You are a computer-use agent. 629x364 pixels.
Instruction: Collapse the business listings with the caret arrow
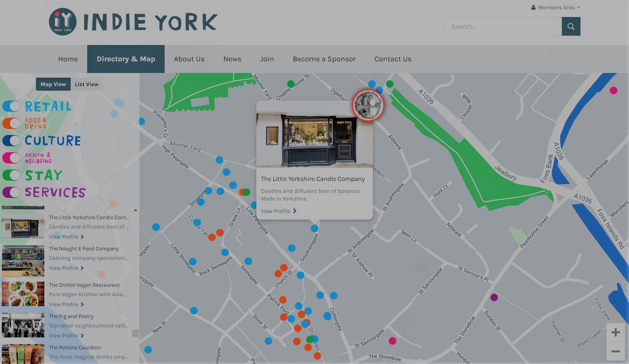tap(136, 210)
